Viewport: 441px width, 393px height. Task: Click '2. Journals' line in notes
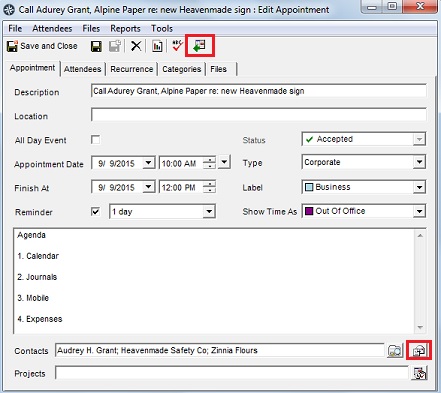point(37,277)
